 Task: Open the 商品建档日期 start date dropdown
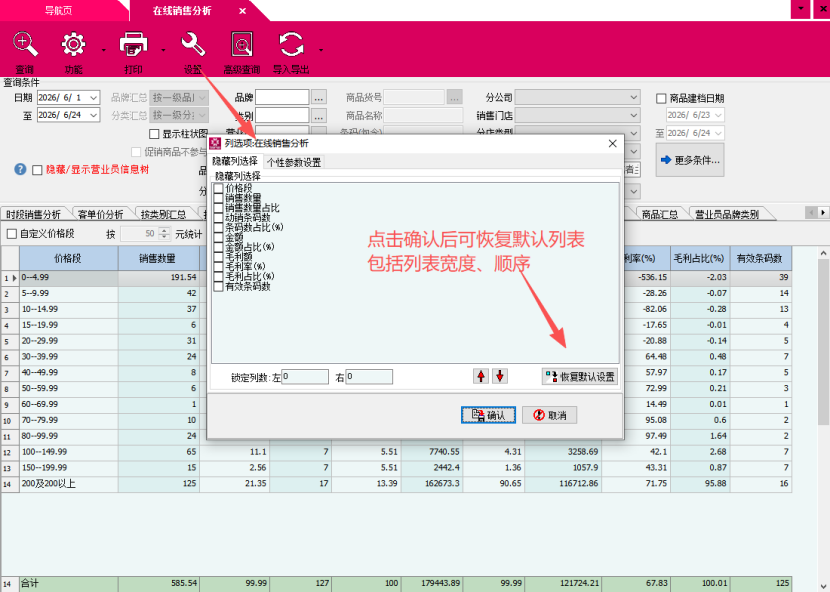[x=718, y=115]
